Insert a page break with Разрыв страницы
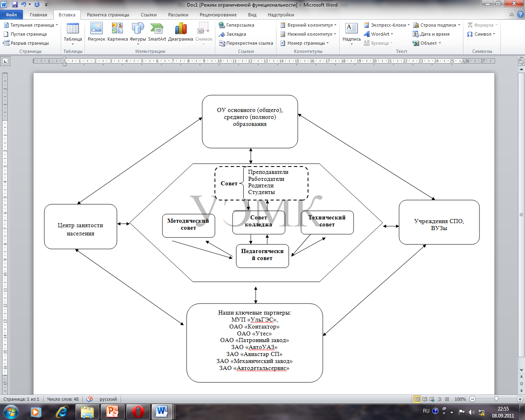The width and height of the screenshot is (525, 420). pos(26,43)
